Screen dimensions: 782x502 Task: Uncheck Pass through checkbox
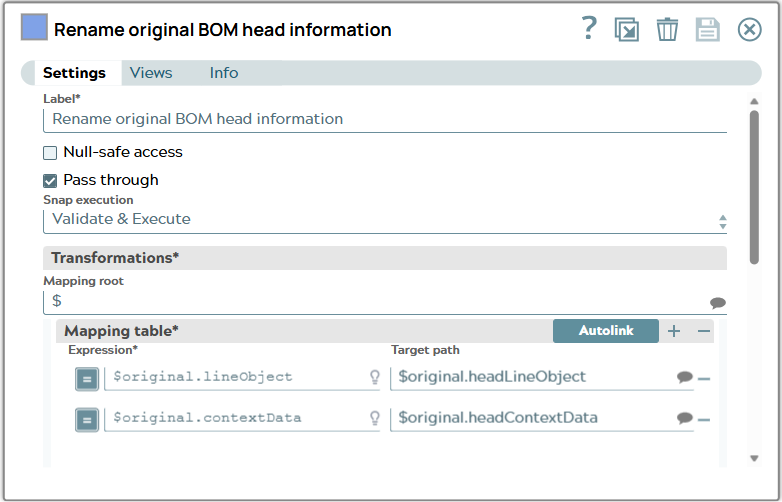[50, 180]
